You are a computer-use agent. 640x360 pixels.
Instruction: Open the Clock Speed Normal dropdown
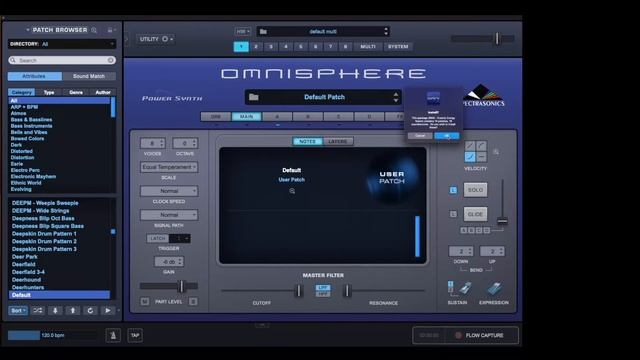169,191
